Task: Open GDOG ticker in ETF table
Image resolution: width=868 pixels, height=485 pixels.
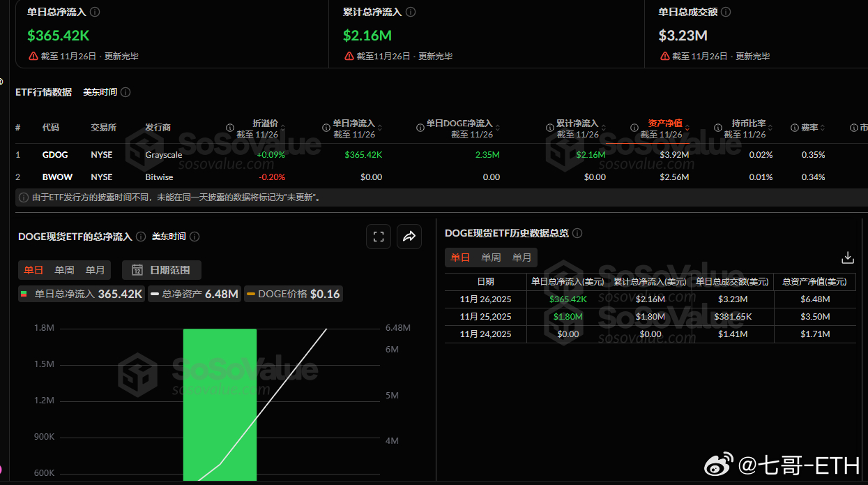Action: pyautogui.click(x=54, y=155)
